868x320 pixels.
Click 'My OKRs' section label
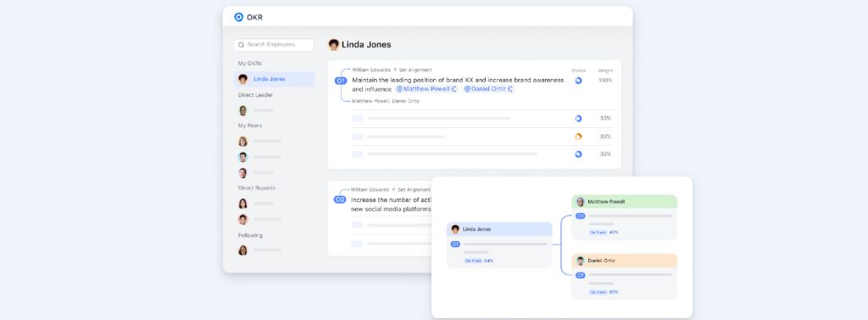click(x=250, y=63)
